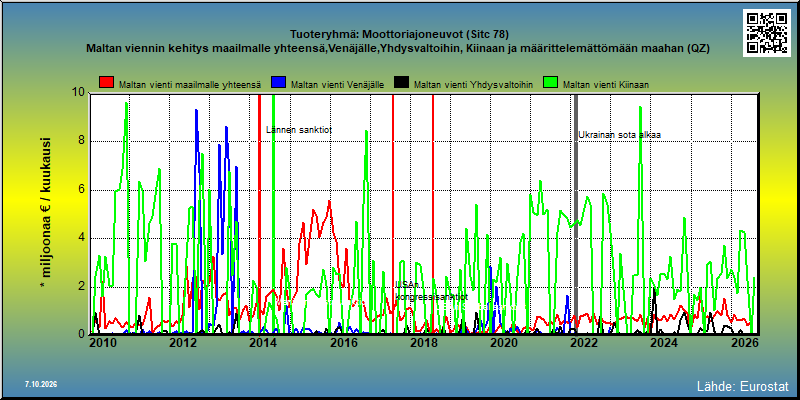
Task: Click the x-axis label 2016
Action: 343,343
